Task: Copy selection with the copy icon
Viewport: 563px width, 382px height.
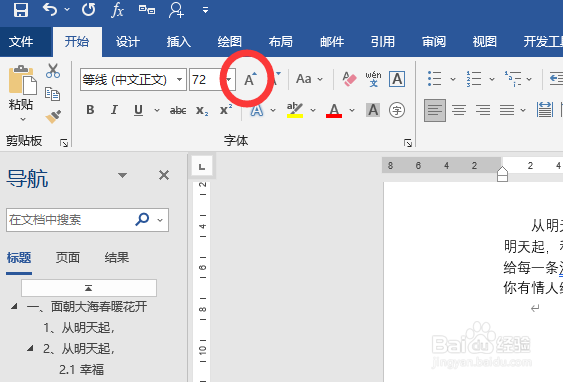Action: click(x=52, y=94)
